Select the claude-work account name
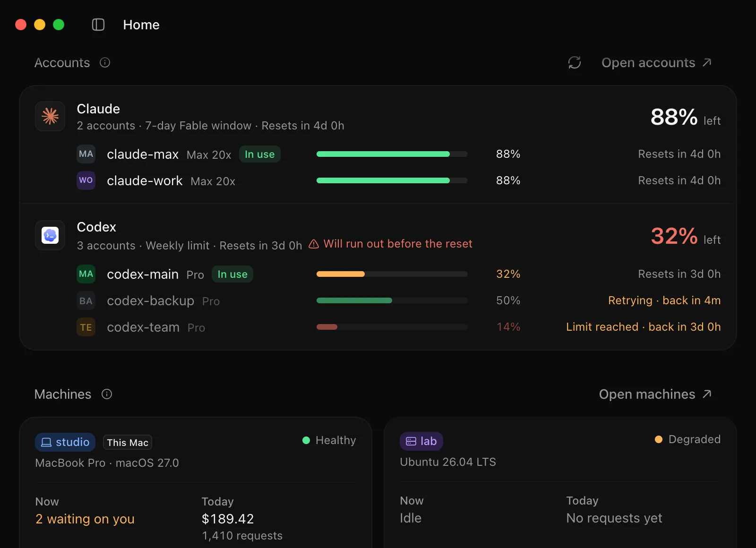Image resolution: width=756 pixels, height=548 pixels. [145, 180]
